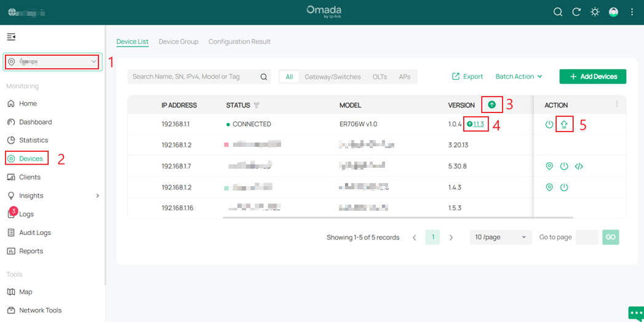Reboot the device with version 1.4.3
The height and width of the screenshot is (322, 644).
click(x=564, y=187)
